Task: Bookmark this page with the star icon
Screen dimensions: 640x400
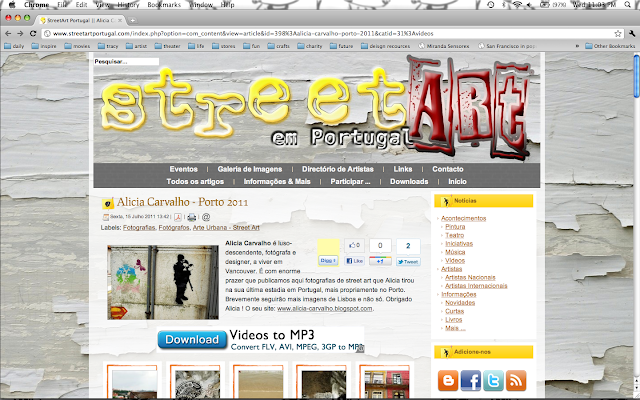Action: (618, 33)
